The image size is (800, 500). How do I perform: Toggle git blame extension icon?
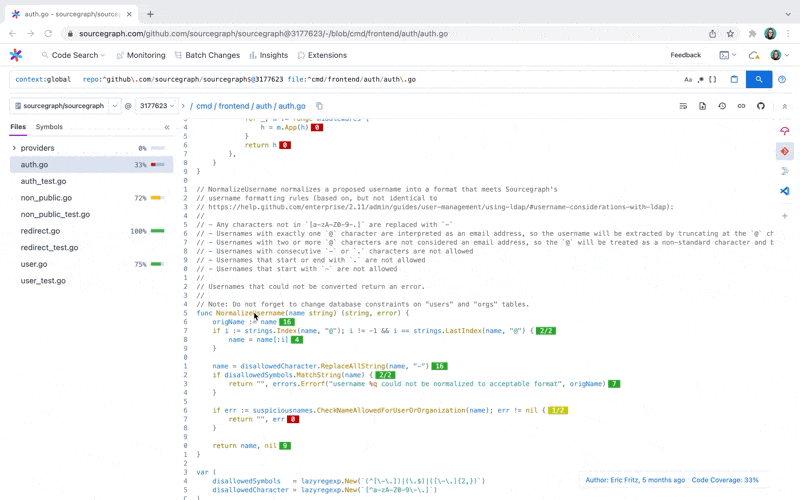[785, 152]
